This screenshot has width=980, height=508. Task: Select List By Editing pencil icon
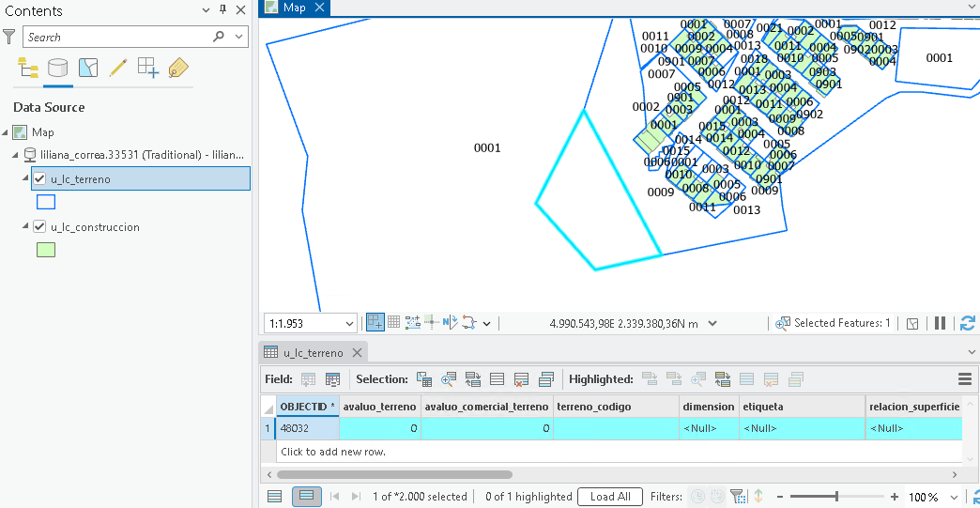coord(118,68)
